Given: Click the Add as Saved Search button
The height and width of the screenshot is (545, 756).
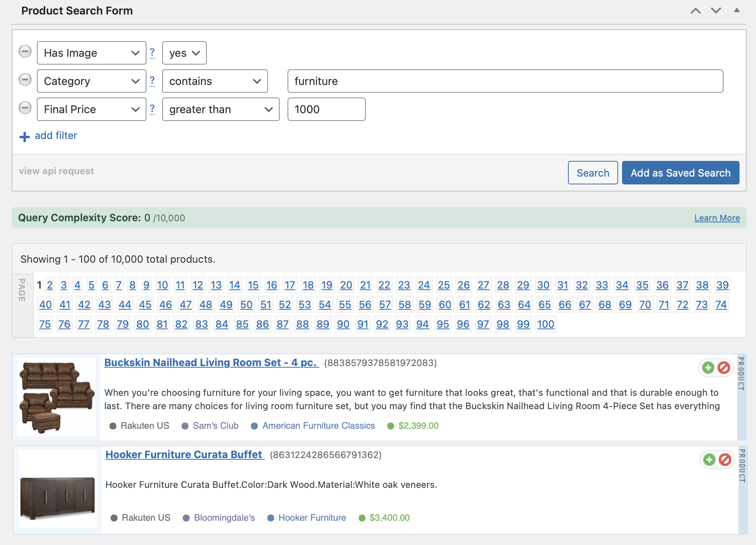Looking at the screenshot, I should (x=680, y=173).
